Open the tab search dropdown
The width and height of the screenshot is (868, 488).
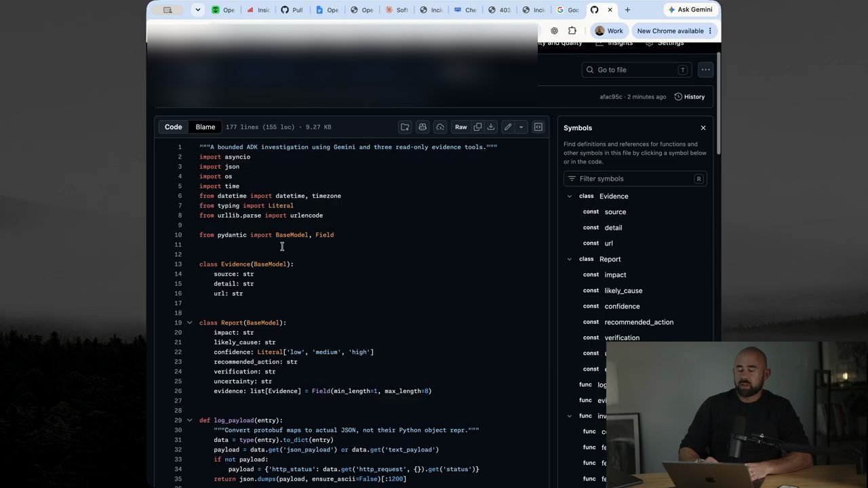[197, 9]
